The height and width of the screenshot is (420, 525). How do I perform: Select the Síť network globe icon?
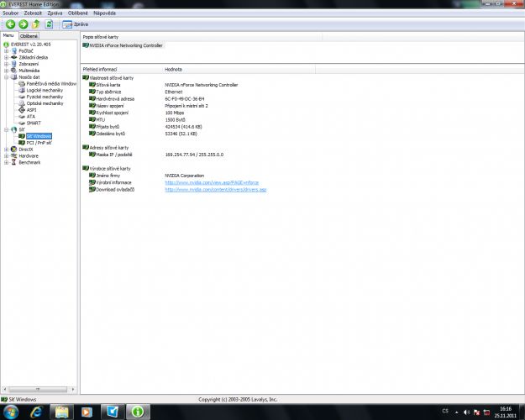point(14,129)
